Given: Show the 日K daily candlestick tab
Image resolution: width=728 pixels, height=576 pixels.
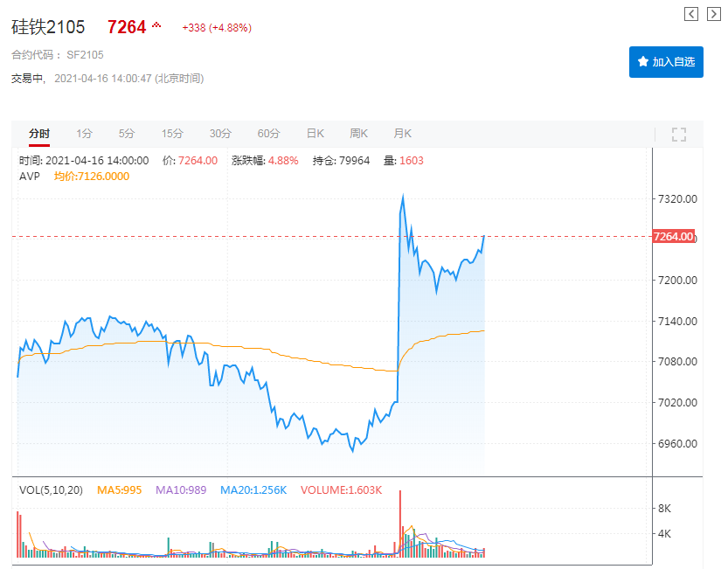Looking at the screenshot, I should click(315, 134).
